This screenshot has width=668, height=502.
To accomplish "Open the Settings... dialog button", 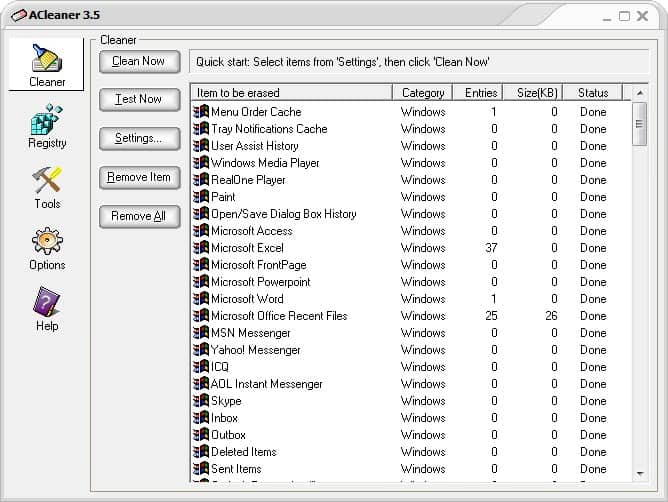I will point(139,138).
